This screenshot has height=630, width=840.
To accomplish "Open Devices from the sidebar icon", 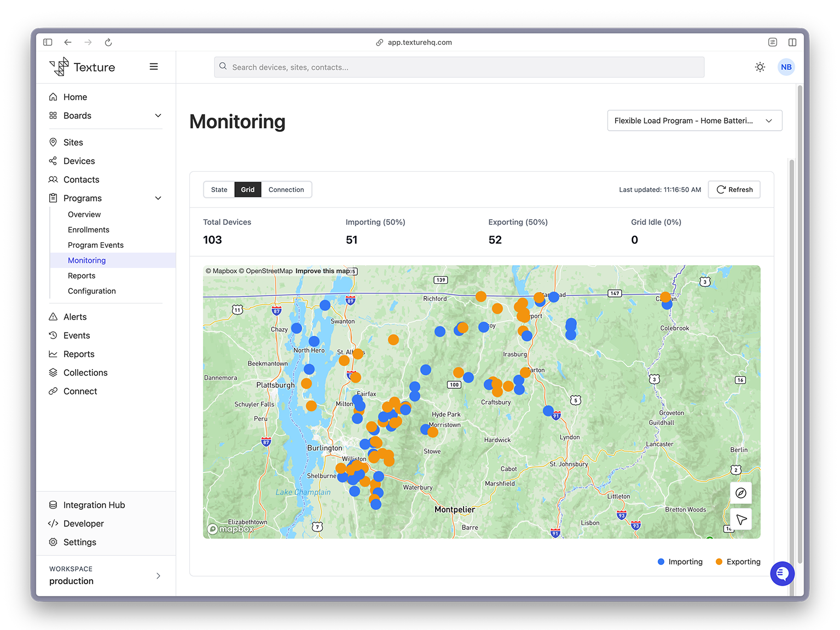I will 53,161.
